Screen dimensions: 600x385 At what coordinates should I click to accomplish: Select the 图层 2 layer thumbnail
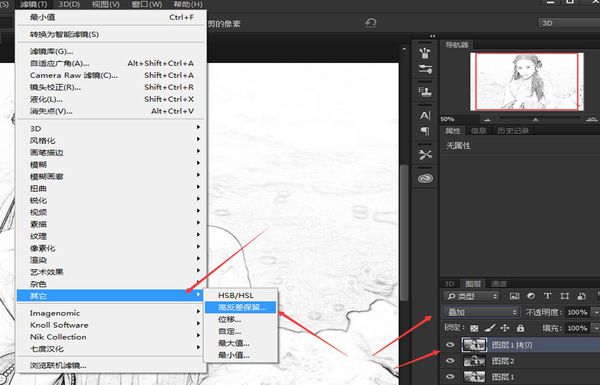coord(474,361)
